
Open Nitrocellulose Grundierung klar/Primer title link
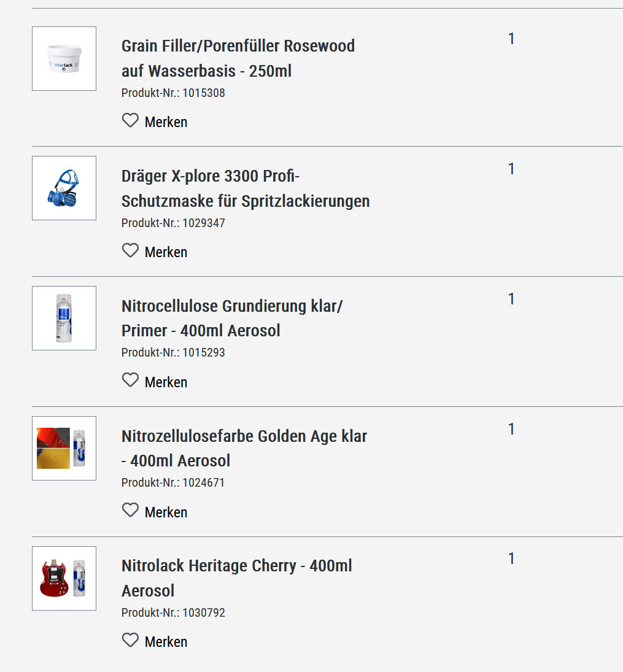(x=232, y=319)
